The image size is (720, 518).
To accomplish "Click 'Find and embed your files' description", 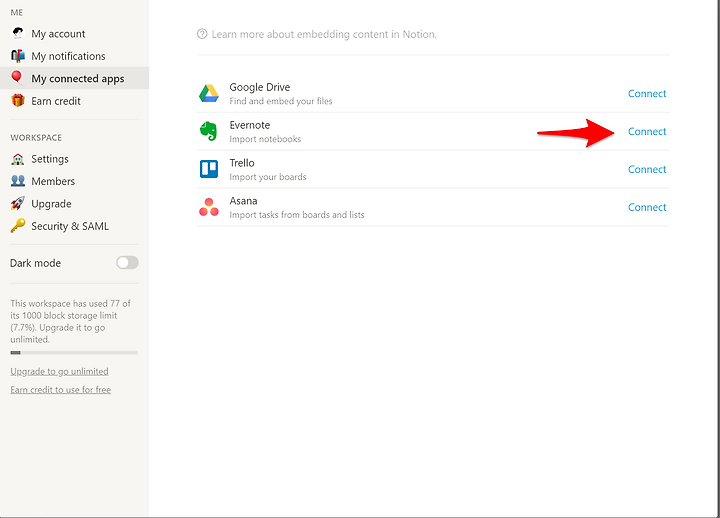I will click(281, 101).
